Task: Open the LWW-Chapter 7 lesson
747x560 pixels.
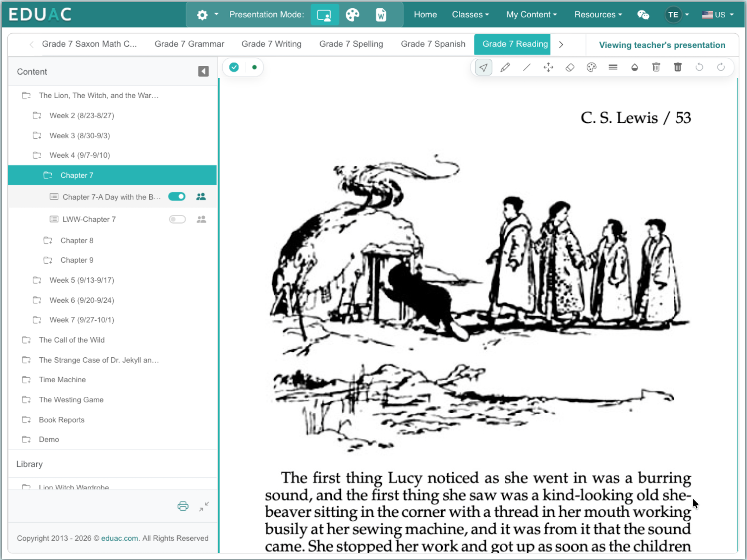Action: (x=89, y=219)
